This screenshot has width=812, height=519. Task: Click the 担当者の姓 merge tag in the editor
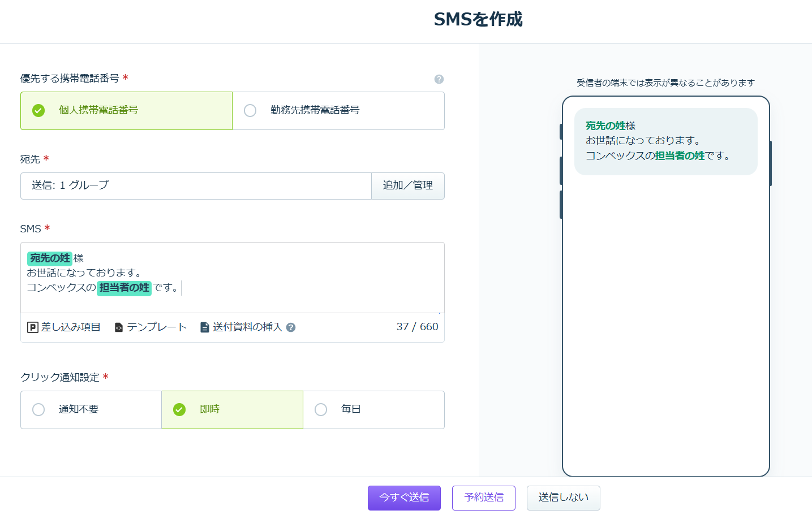(x=124, y=288)
